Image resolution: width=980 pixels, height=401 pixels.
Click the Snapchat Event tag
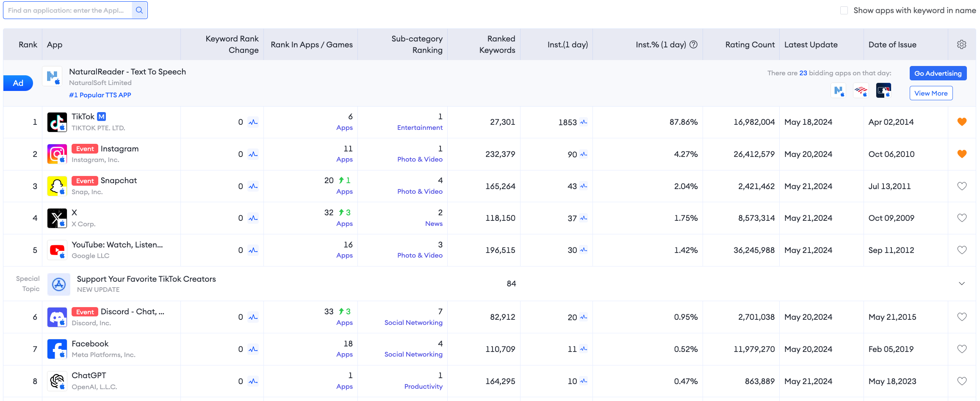coord(85,181)
